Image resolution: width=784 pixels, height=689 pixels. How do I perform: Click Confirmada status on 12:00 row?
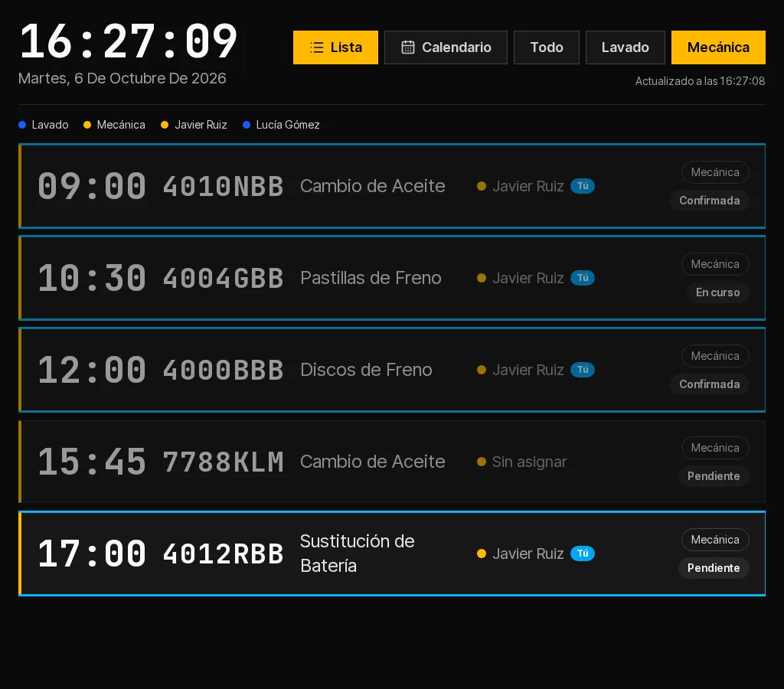pos(709,384)
